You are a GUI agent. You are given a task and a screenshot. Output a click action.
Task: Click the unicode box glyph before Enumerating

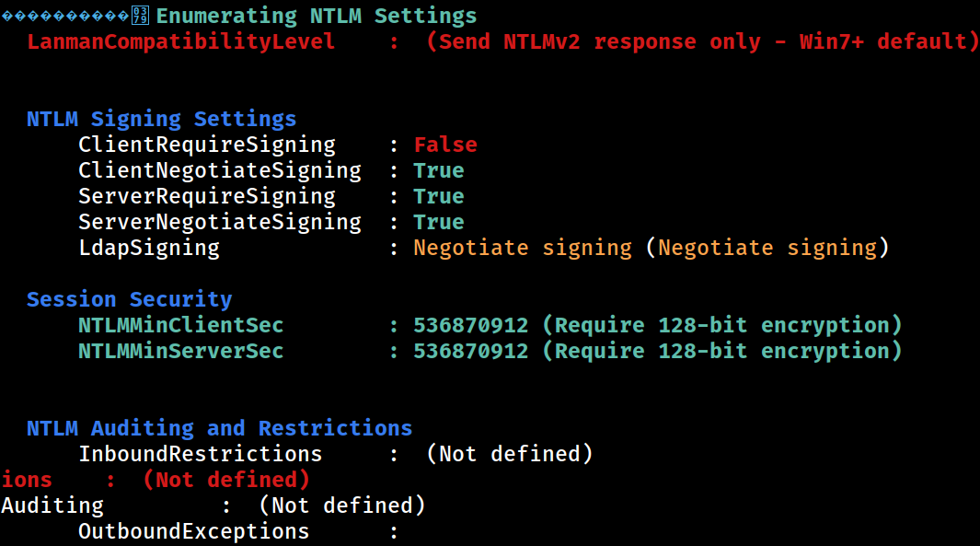click(x=141, y=16)
